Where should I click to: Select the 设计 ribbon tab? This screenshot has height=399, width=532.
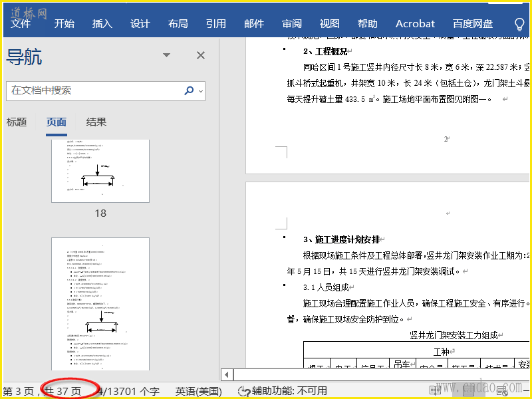[140, 23]
